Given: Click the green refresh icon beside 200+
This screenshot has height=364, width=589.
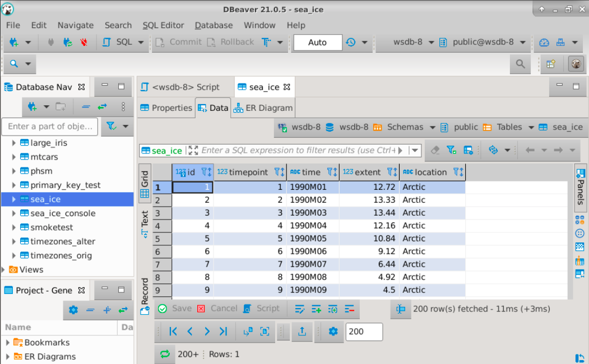Looking at the screenshot, I should (x=165, y=354).
